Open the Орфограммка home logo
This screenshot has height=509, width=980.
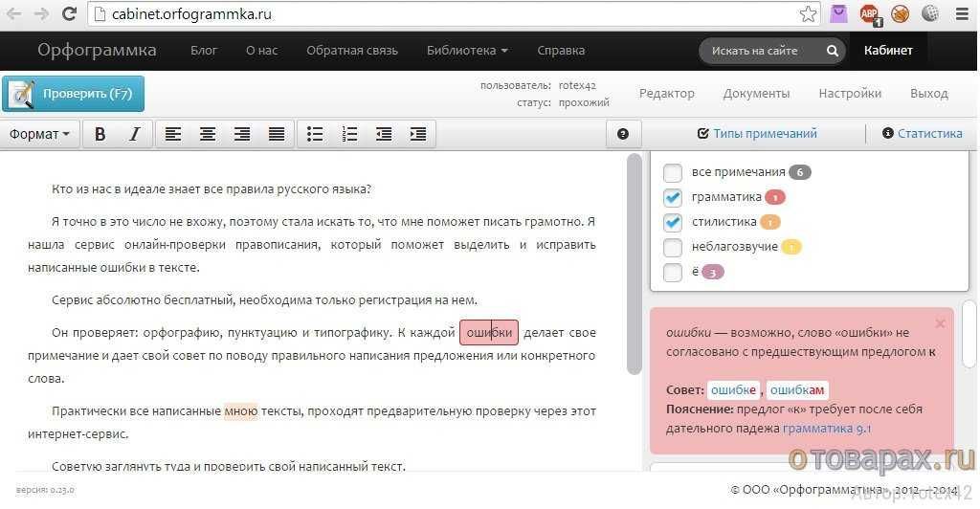click(x=97, y=50)
